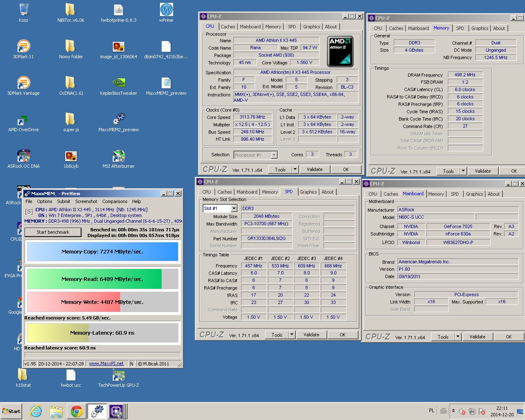Image resolution: width=525 pixels, height=420 pixels.
Task: Click Validate in the SPD-tab CPU-Z window
Action: pyautogui.click(x=311, y=335)
